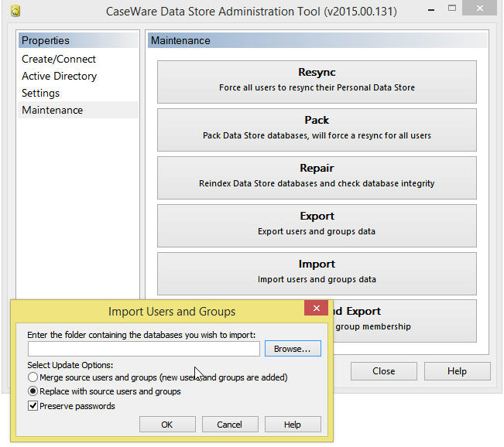Toggle the Preserve passwords checkbox
The height and width of the screenshot is (447, 504).
coord(33,406)
